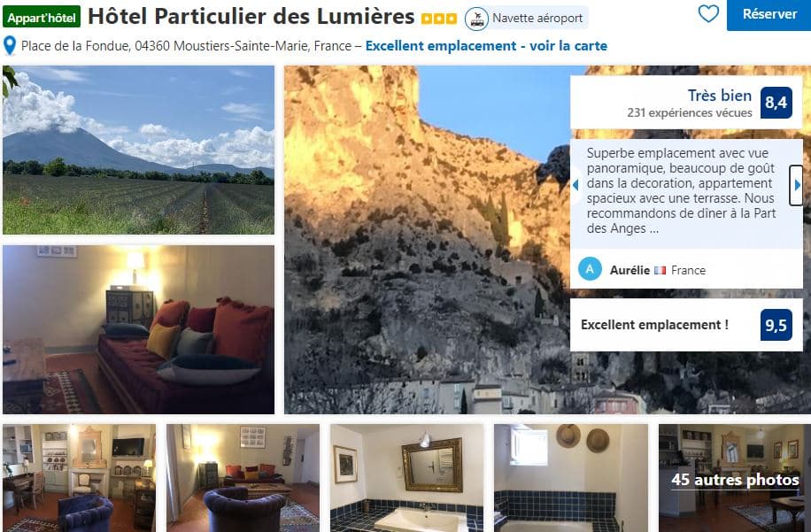Click Aurélie's avatar circle
The width and height of the screenshot is (811, 532).
click(590, 269)
